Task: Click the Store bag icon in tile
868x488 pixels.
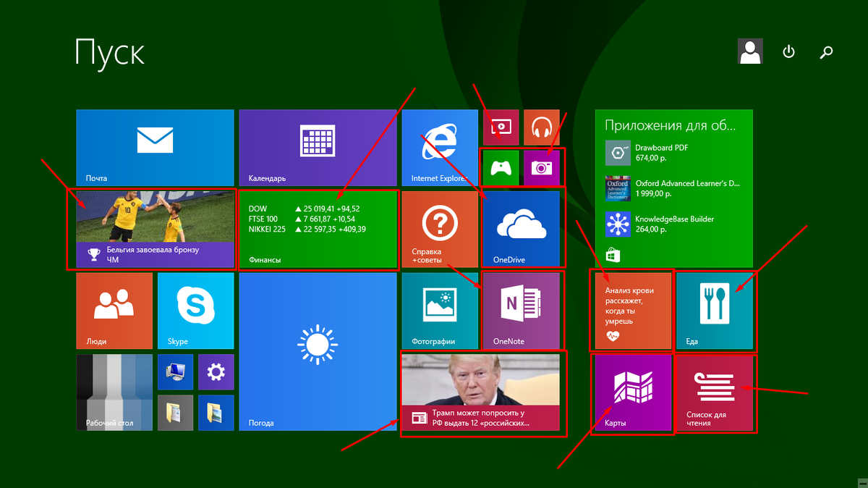Action: click(x=611, y=255)
